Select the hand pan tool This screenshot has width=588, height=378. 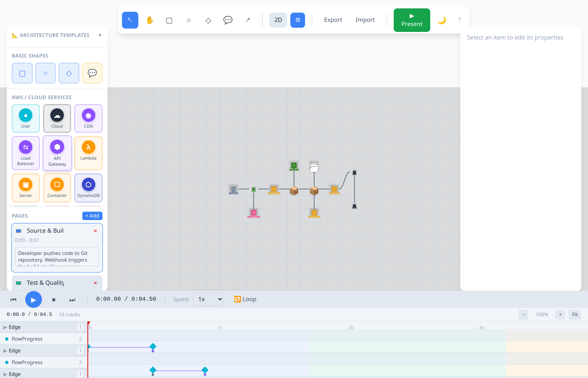[x=150, y=20]
